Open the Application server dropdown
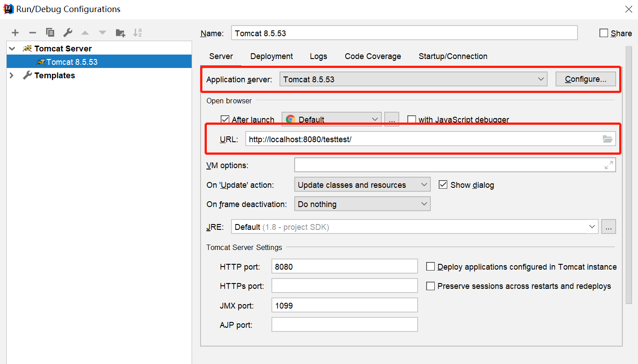Viewport: 638px width, 364px height. [x=414, y=79]
